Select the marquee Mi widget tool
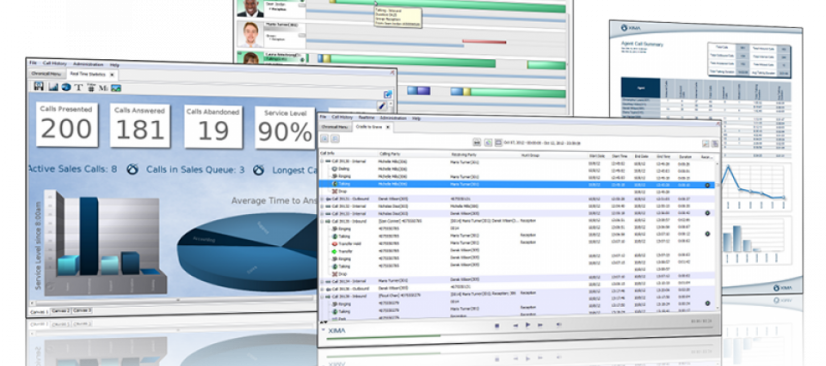The width and height of the screenshot is (826, 366). coord(103,88)
